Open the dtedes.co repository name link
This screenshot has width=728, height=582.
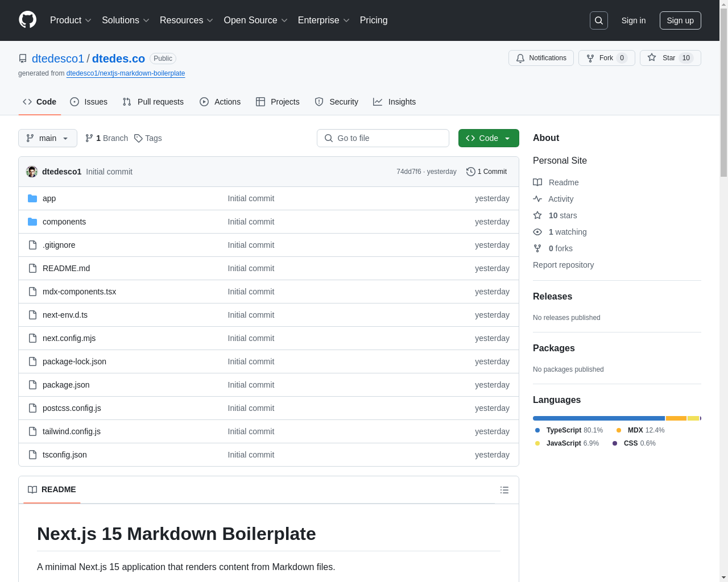coord(118,59)
